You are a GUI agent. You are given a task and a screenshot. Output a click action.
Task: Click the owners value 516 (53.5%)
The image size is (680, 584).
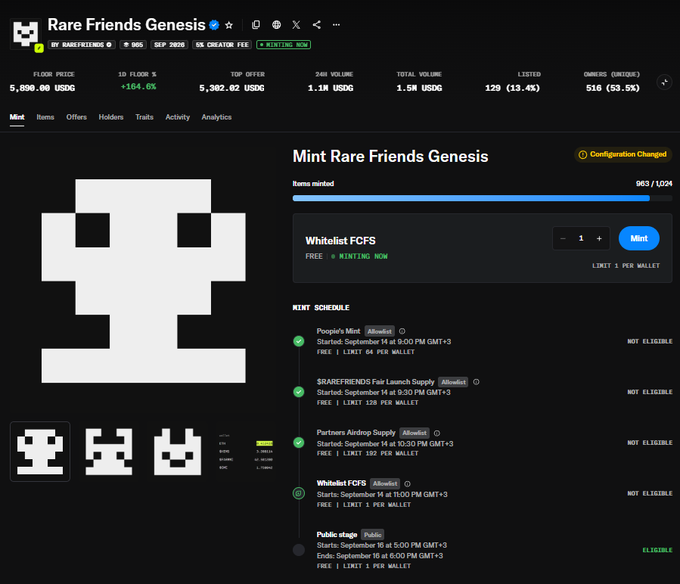coord(613,88)
